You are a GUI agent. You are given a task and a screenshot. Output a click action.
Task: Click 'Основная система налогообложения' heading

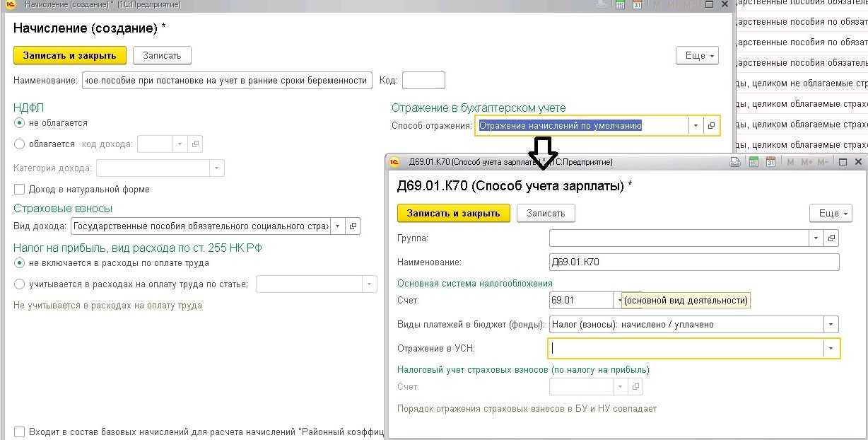[475, 283]
